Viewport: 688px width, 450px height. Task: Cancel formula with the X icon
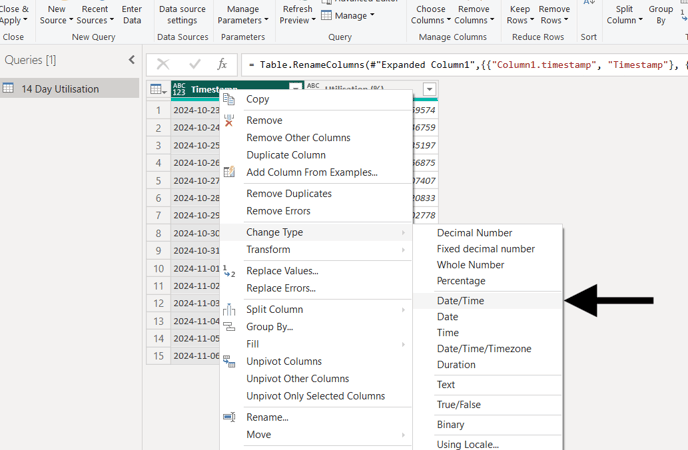(163, 64)
